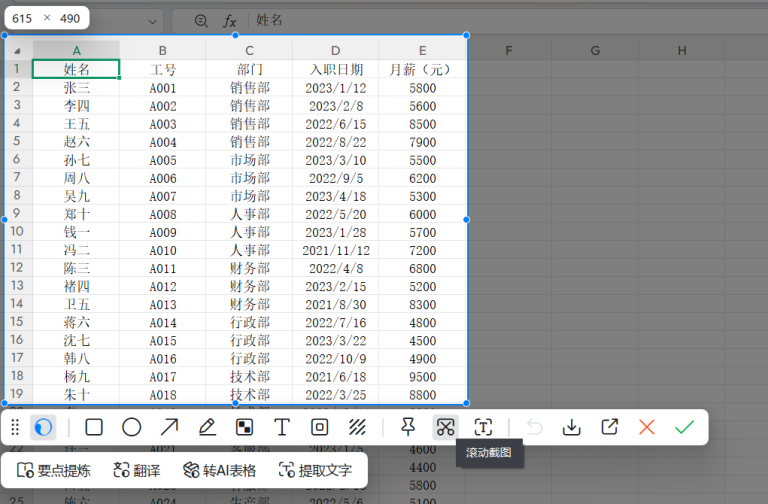Viewport: 768px width, 504px height.
Task: Click the 财务部 cell in row 12
Action: click(x=249, y=268)
